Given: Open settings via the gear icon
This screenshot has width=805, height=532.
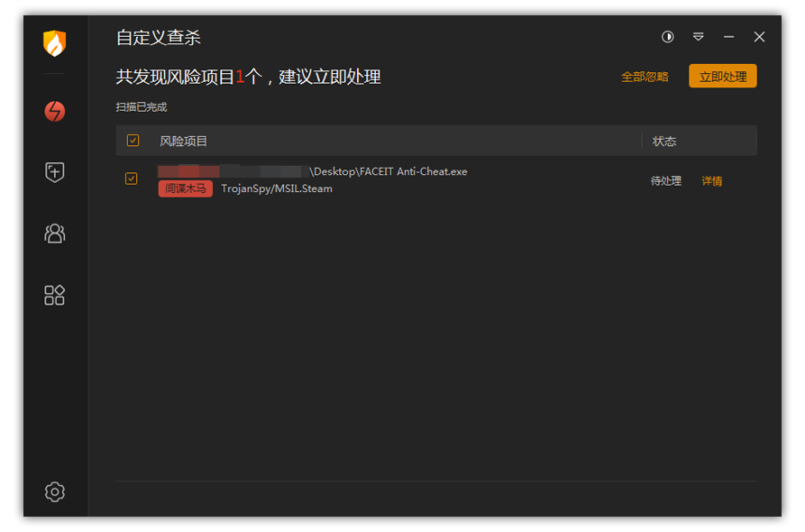Looking at the screenshot, I should [x=55, y=491].
